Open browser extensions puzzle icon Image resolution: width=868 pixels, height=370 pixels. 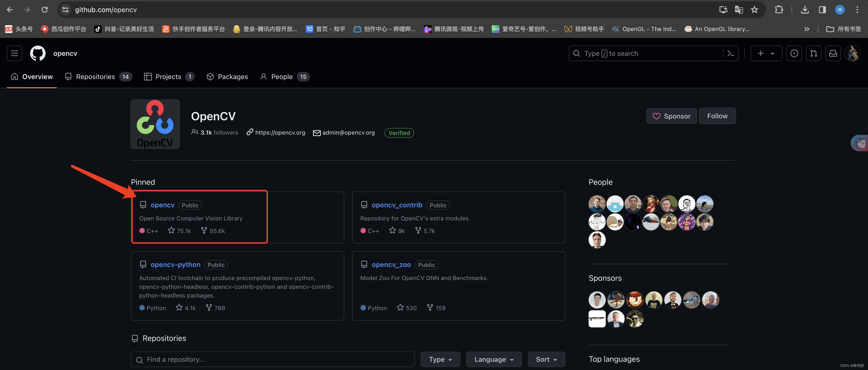[779, 10]
